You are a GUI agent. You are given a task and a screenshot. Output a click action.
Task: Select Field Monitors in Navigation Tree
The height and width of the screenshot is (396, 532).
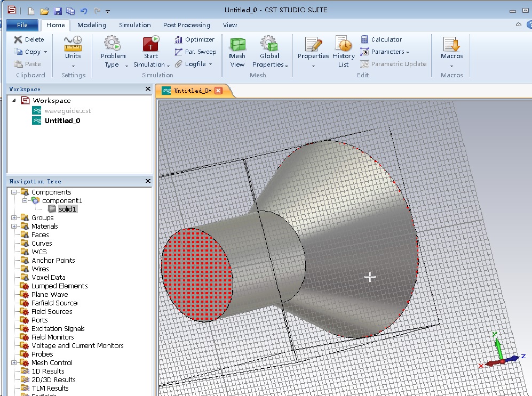point(53,337)
